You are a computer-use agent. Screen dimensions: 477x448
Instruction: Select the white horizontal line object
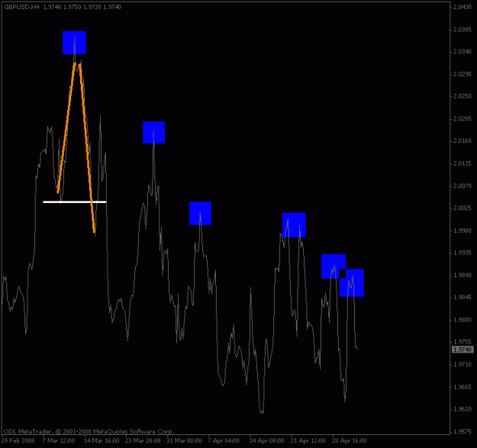(75, 201)
